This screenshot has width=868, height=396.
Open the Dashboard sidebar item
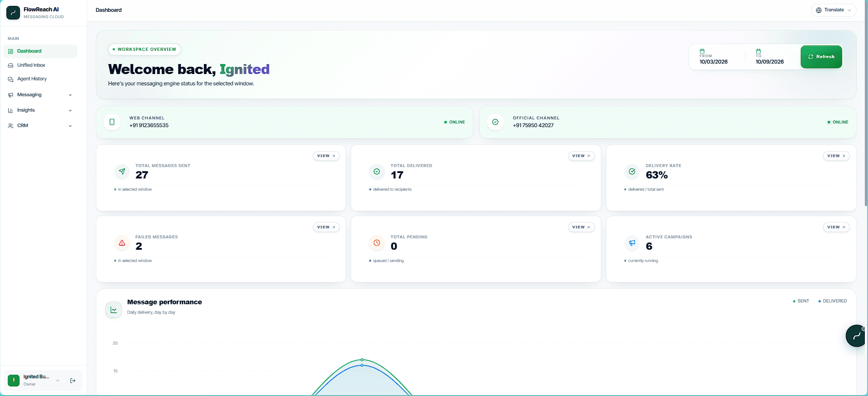pyautogui.click(x=40, y=51)
